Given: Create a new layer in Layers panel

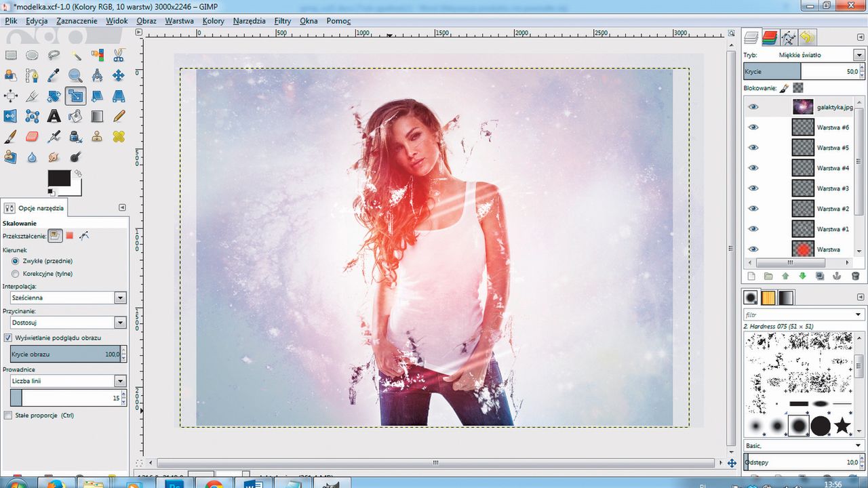Looking at the screenshot, I should point(751,276).
